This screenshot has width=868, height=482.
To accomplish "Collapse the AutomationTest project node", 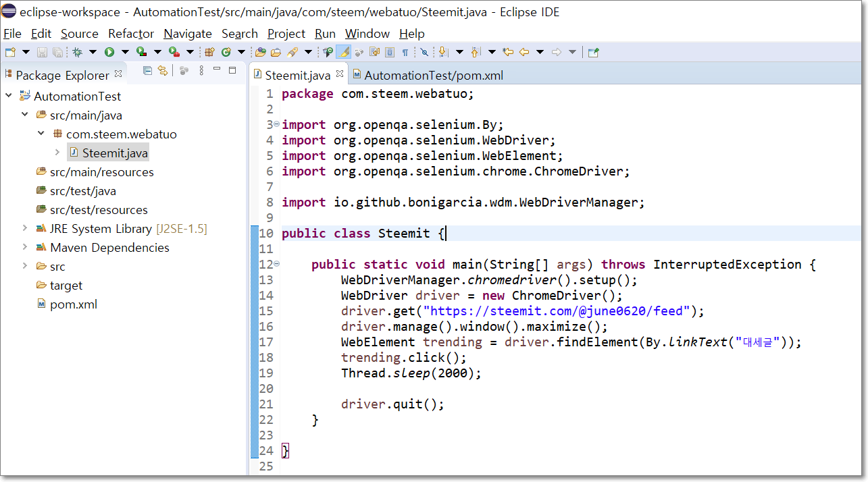I will pos(9,96).
